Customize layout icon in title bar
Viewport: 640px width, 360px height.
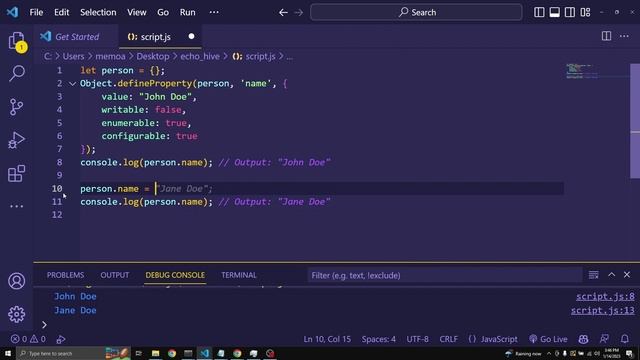585,12
